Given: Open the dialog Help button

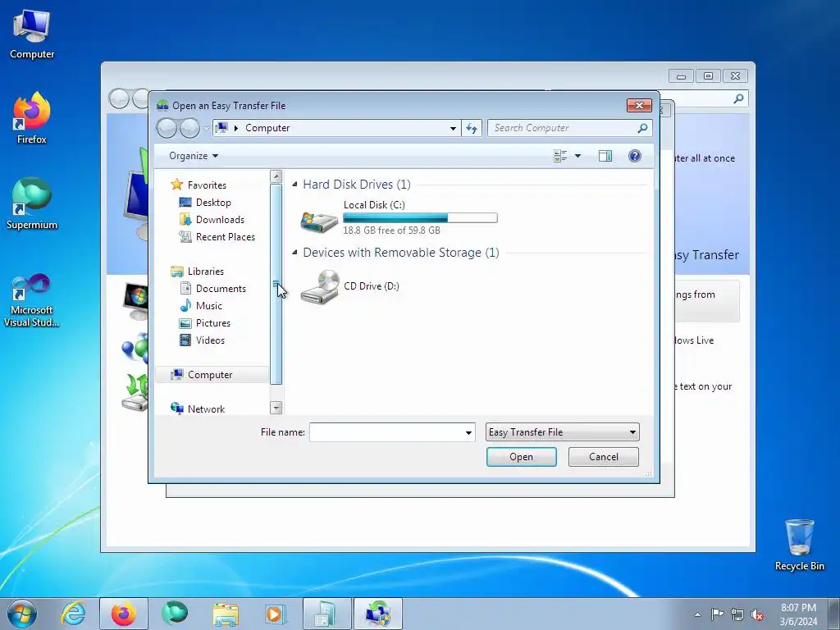Looking at the screenshot, I should pyautogui.click(x=634, y=156).
